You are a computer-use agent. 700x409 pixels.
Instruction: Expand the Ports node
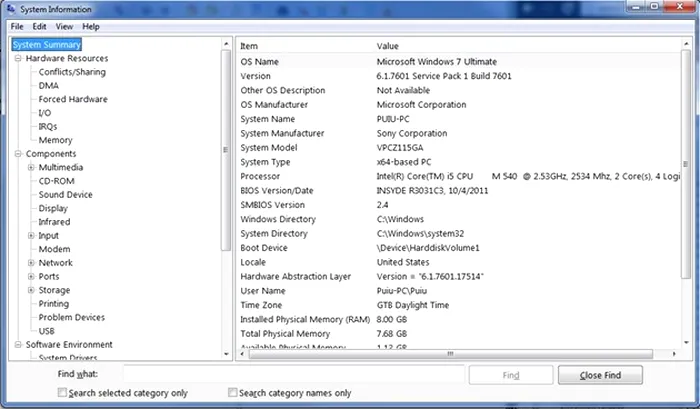tap(31, 276)
